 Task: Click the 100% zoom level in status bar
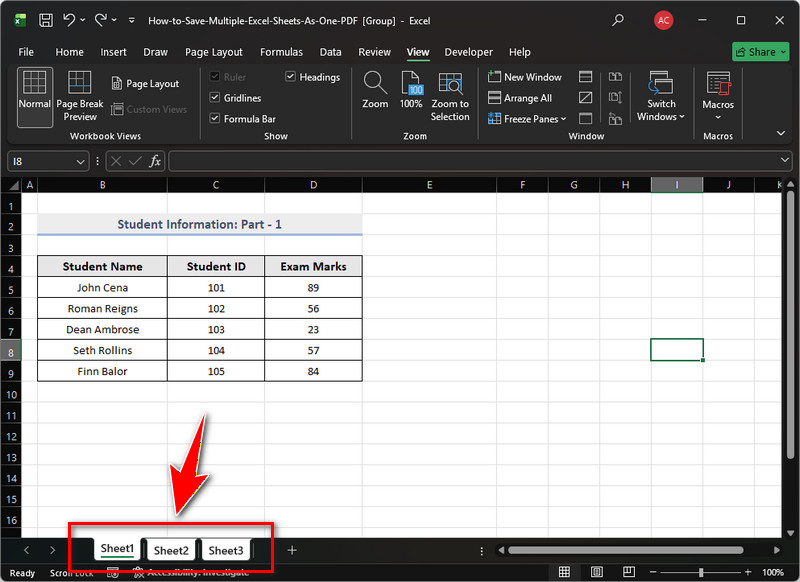(773, 572)
